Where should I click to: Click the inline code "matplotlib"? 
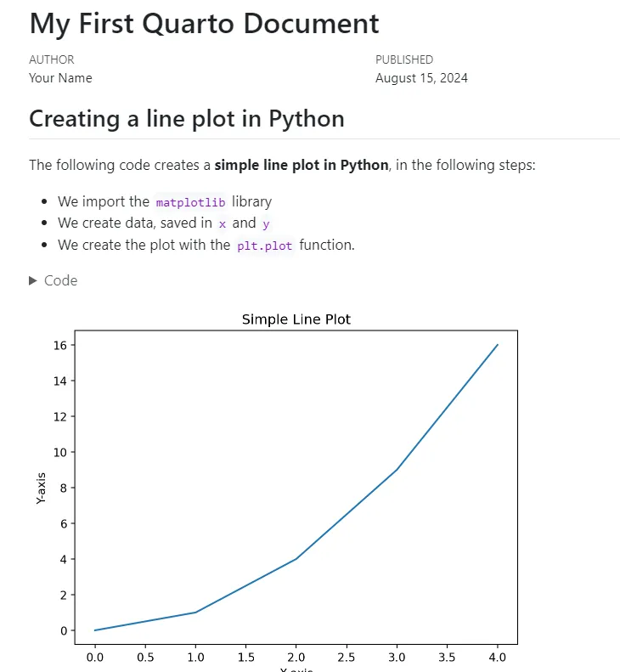(192, 202)
